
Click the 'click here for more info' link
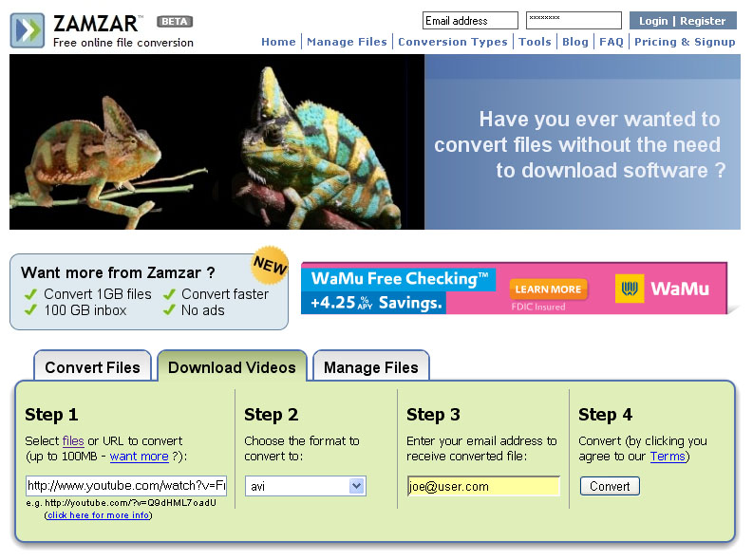[98, 515]
